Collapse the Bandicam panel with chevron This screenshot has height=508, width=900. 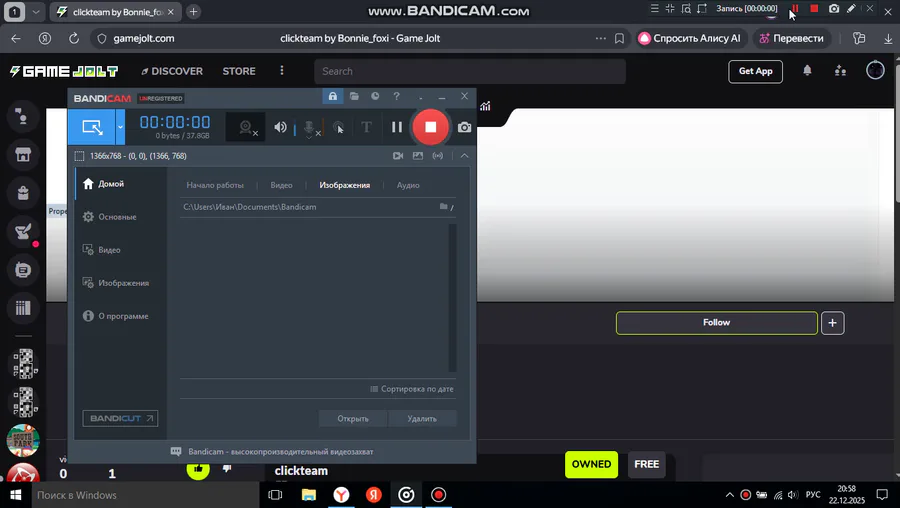click(464, 156)
